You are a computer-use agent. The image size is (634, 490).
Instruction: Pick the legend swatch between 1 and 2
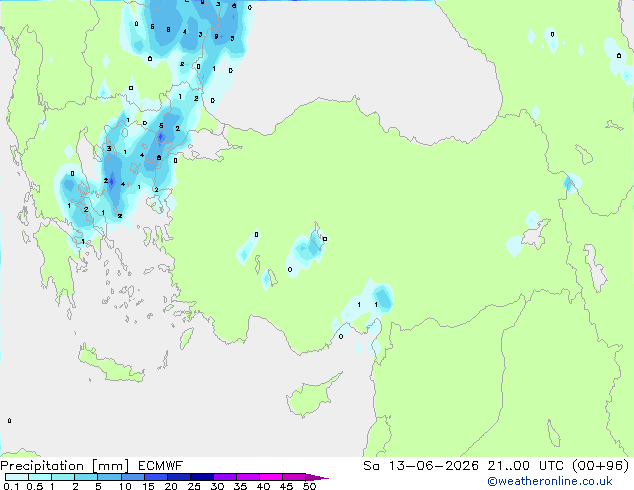coord(63,477)
